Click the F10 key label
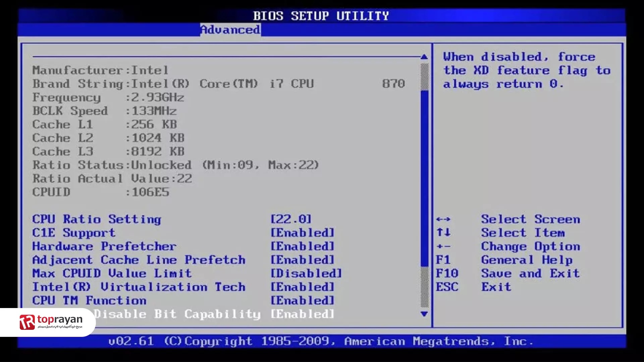Screen dimensions: 644x362 447,273
